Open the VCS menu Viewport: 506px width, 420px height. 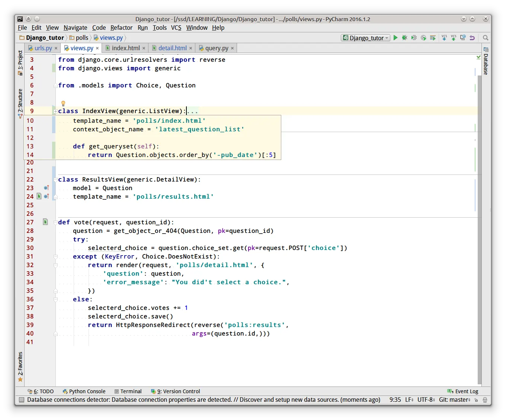pyautogui.click(x=176, y=28)
